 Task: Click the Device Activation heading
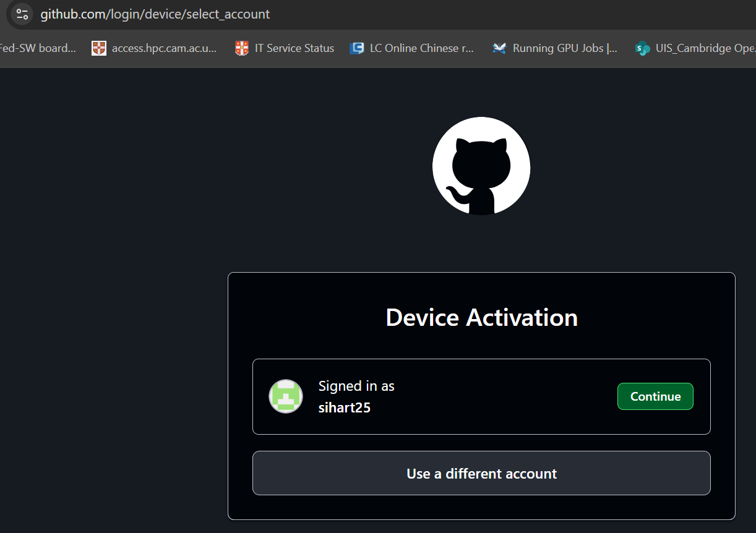[x=481, y=317]
